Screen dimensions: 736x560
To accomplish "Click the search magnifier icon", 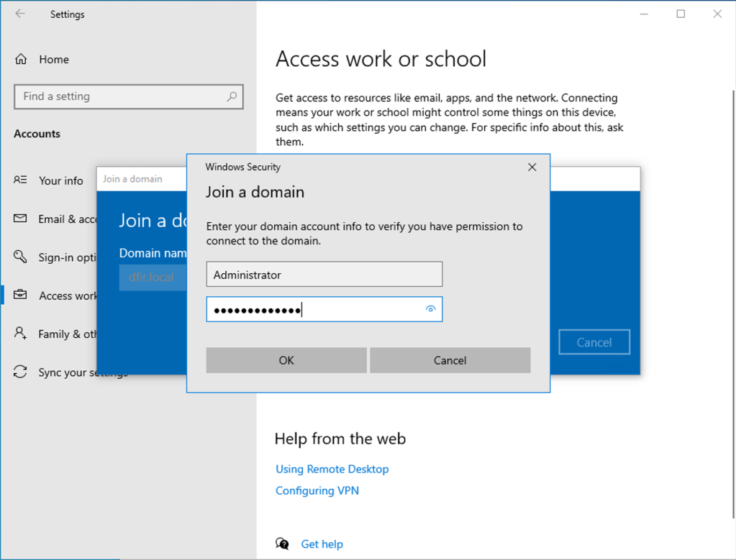I will [x=232, y=96].
